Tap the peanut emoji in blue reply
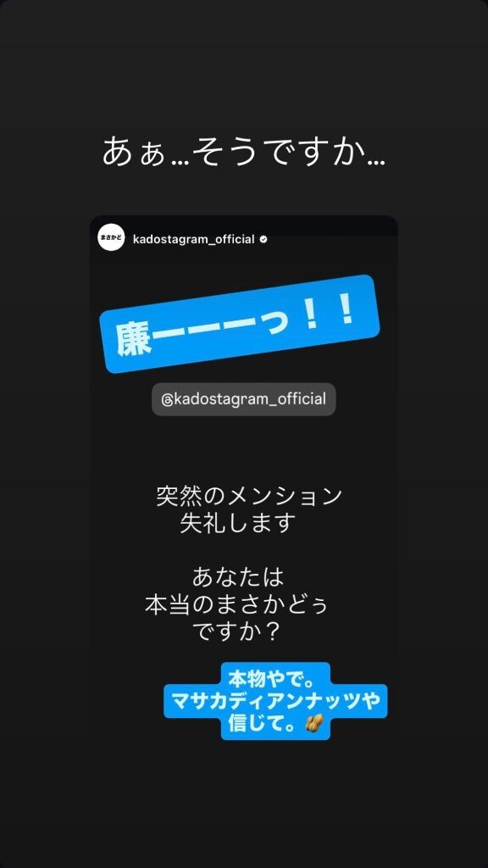Image resolution: width=488 pixels, height=868 pixels. (313, 723)
